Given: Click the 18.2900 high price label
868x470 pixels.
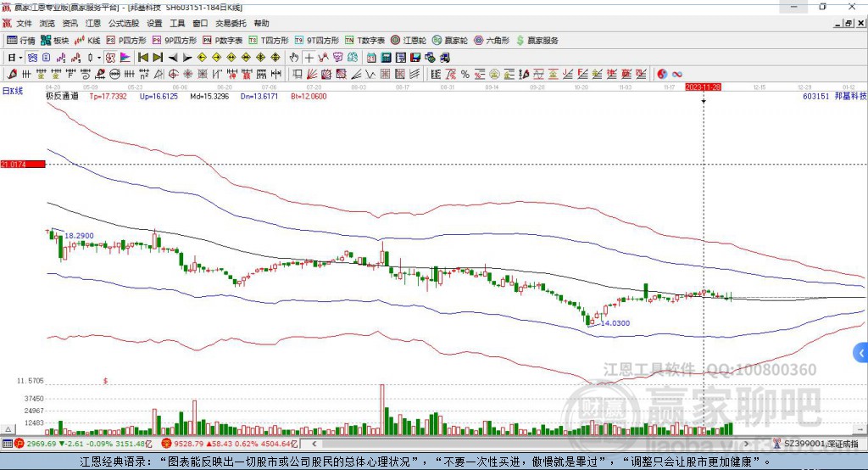Looking at the screenshot, I should click(79, 236).
